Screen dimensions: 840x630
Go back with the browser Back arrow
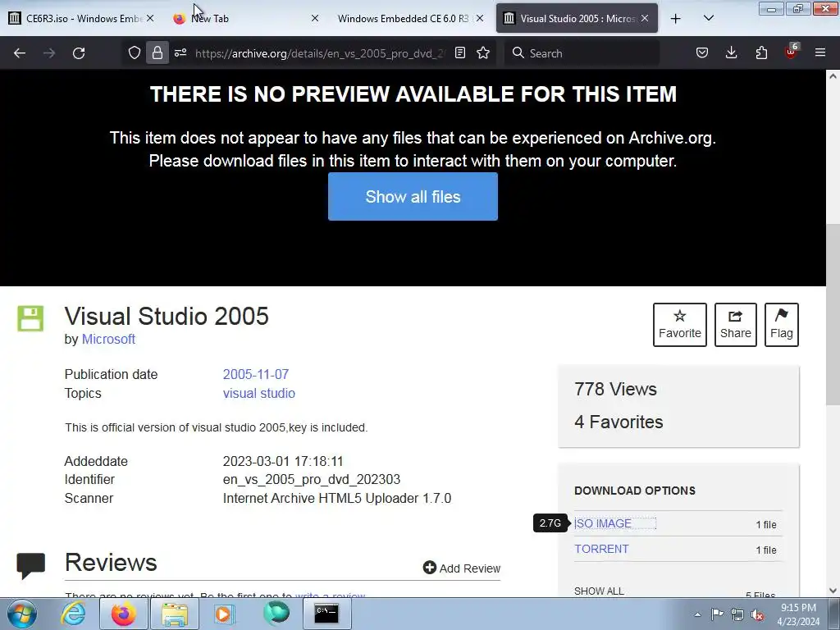click(20, 53)
